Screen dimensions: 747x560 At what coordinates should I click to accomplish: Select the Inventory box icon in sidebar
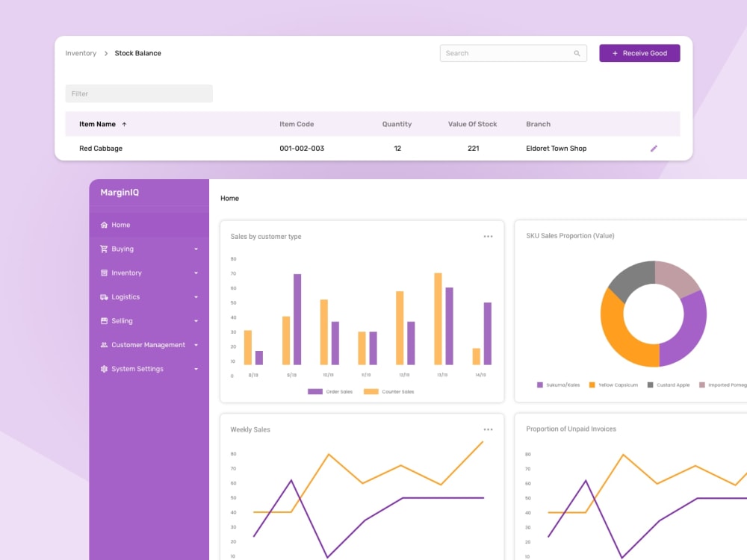[104, 273]
